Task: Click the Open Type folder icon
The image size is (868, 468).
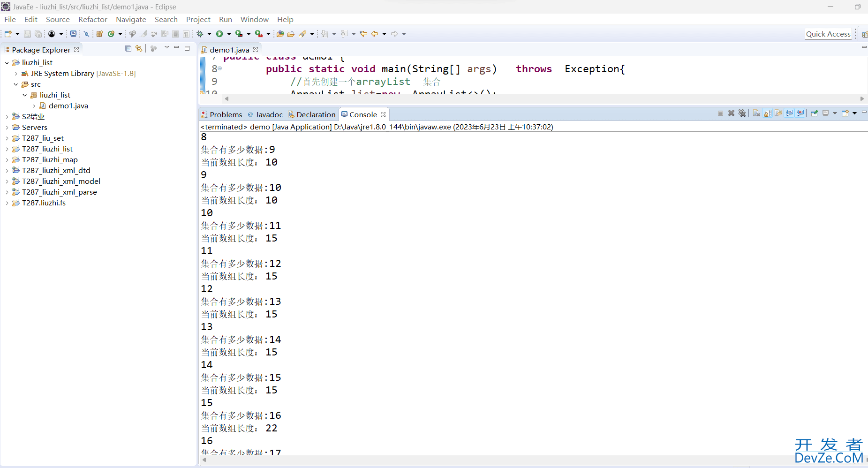Action: 280,34
